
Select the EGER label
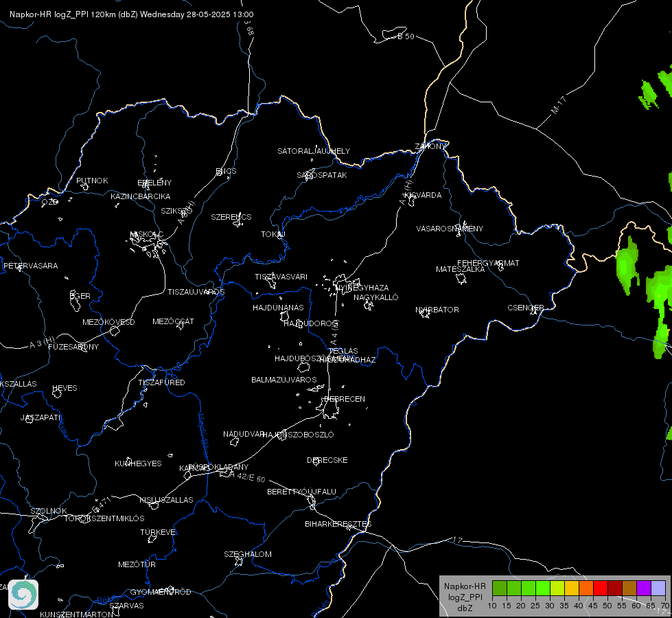[x=80, y=296]
